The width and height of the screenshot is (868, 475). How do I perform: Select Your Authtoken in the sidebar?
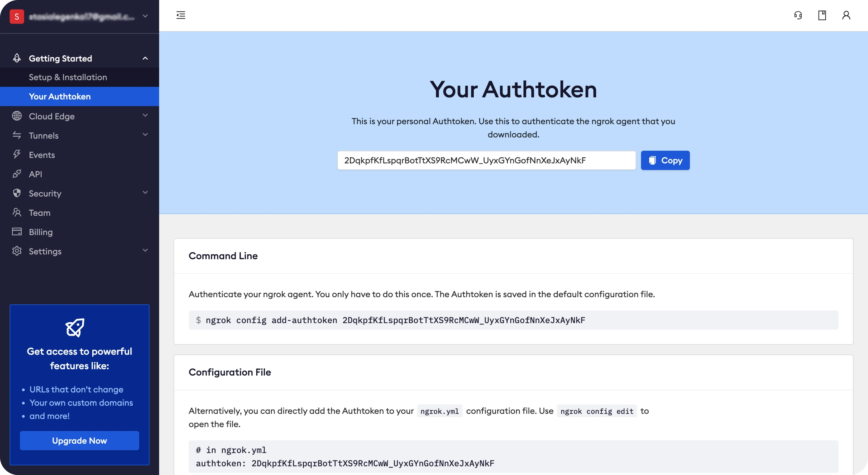tap(60, 96)
